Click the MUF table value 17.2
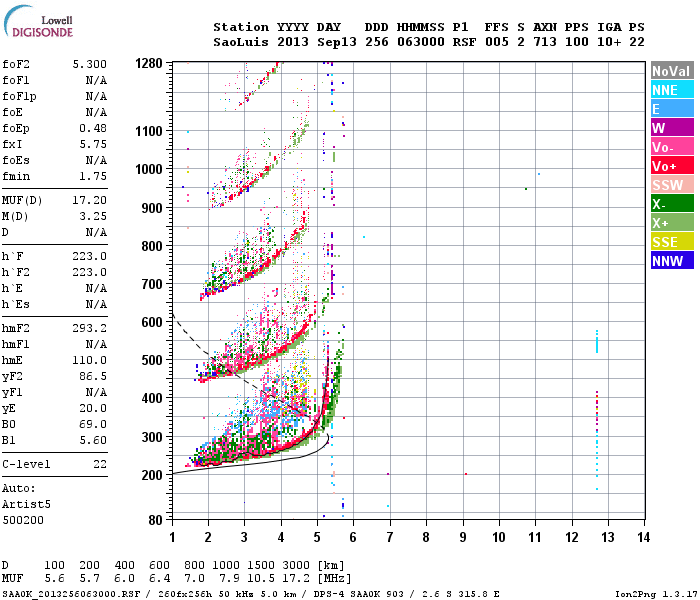 (x=296, y=578)
